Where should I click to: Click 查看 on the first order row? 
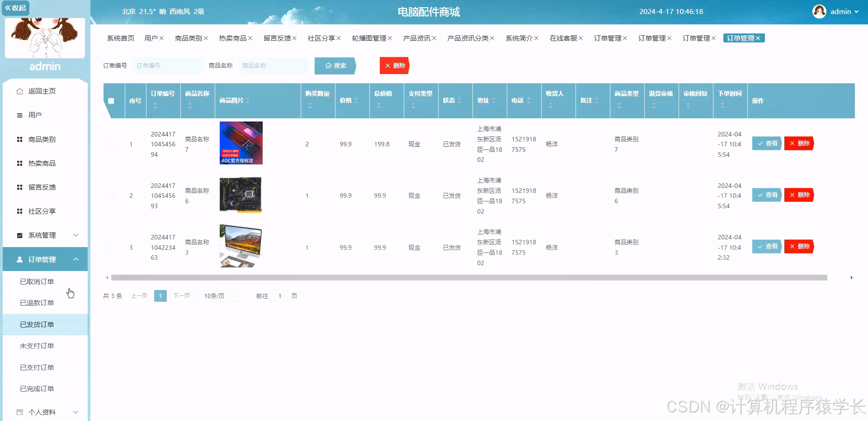click(x=767, y=143)
